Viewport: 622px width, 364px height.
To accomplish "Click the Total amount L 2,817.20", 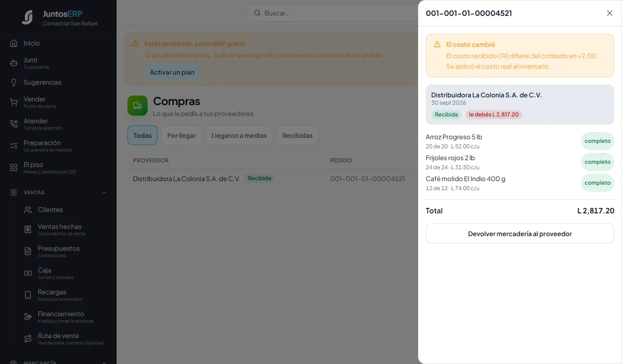I will point(596,211).
